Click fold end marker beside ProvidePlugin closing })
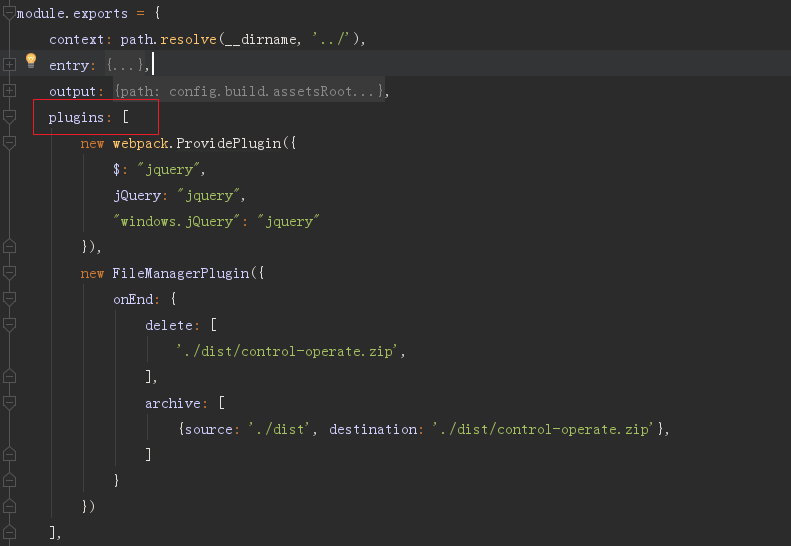 coord(9,247)
